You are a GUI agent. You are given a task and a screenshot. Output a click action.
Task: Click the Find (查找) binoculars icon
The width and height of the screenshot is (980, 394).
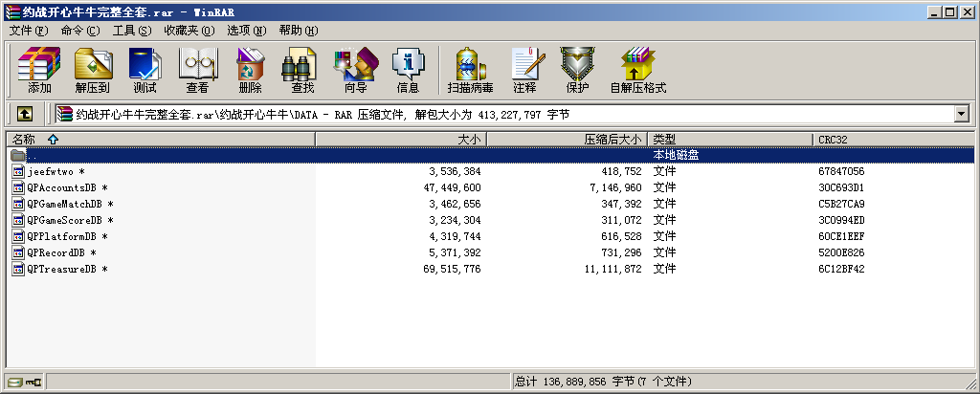[302, 69]
